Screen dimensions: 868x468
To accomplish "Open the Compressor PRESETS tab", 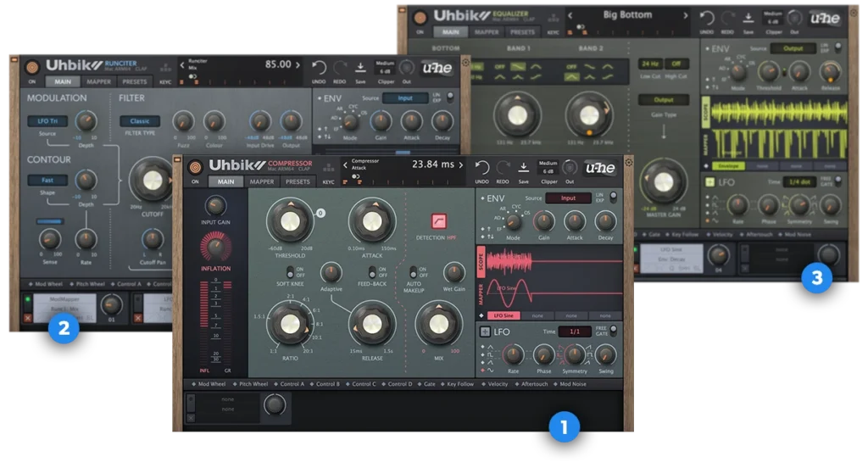I will 298,181.
